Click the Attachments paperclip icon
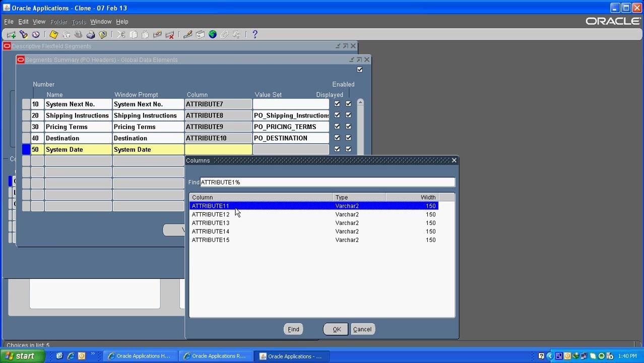The image size is (644, 363). click(x=225, y=35)
